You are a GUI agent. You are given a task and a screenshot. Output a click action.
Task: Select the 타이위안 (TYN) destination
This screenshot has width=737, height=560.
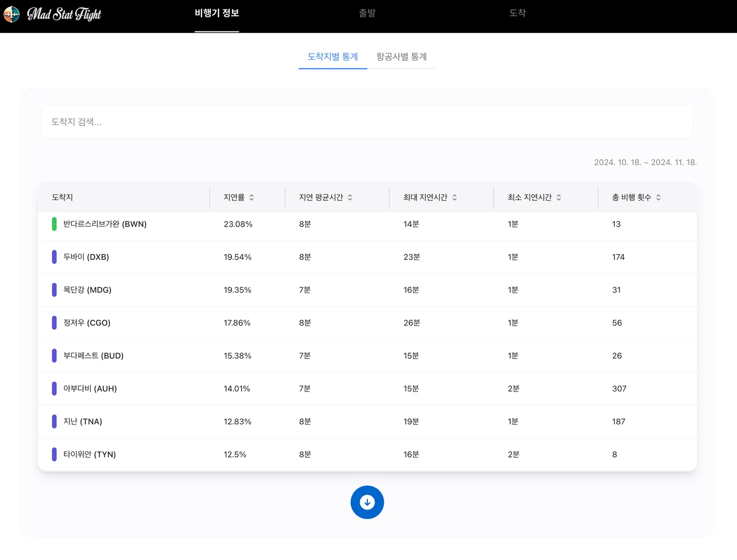[89, 454]
